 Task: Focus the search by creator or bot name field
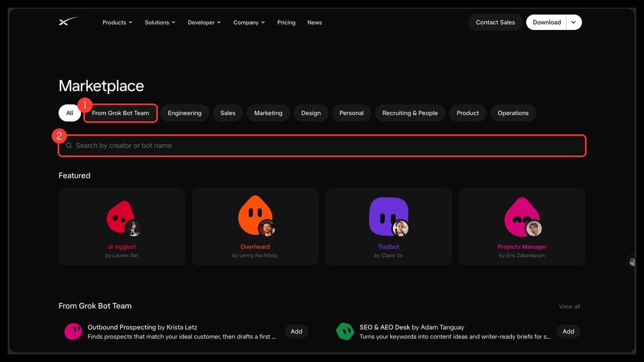click(322, 146)
